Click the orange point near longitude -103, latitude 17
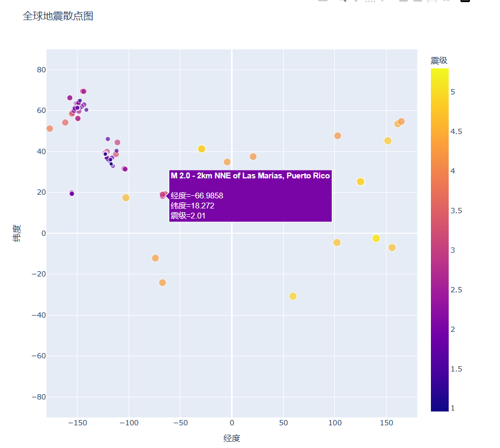The height and width of the screenshot is (448, 500). [x=126, y=198]
